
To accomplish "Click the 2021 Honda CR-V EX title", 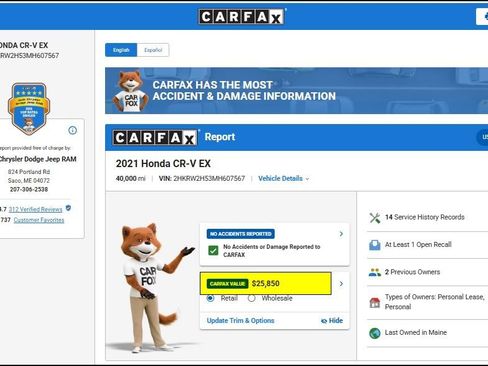I will click(163, 164).
